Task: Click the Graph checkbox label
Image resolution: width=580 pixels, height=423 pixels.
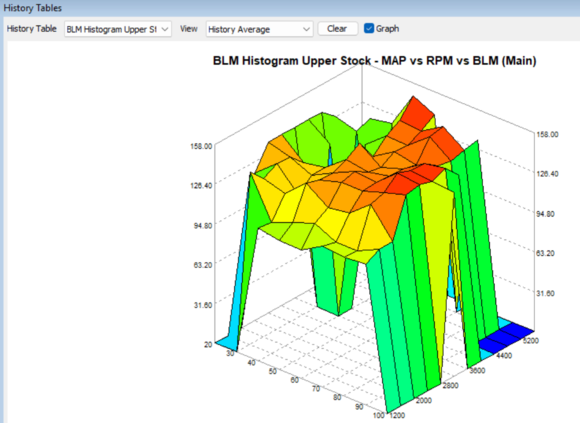Action: 387,28
